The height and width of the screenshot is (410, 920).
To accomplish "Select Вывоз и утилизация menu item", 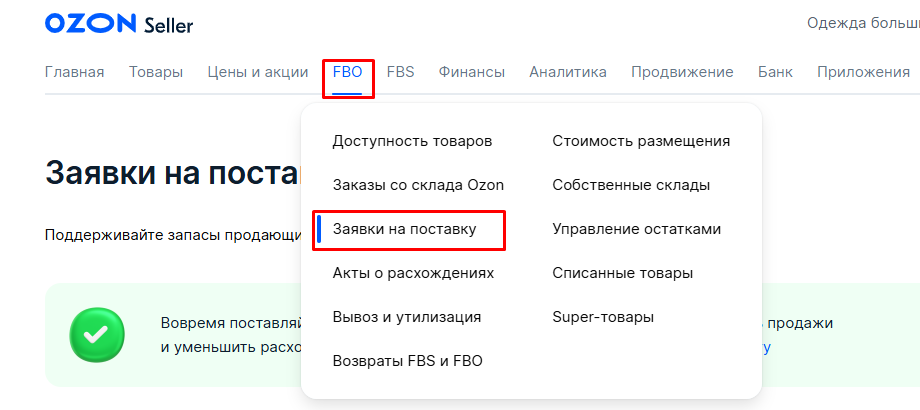I will [407, 317].
